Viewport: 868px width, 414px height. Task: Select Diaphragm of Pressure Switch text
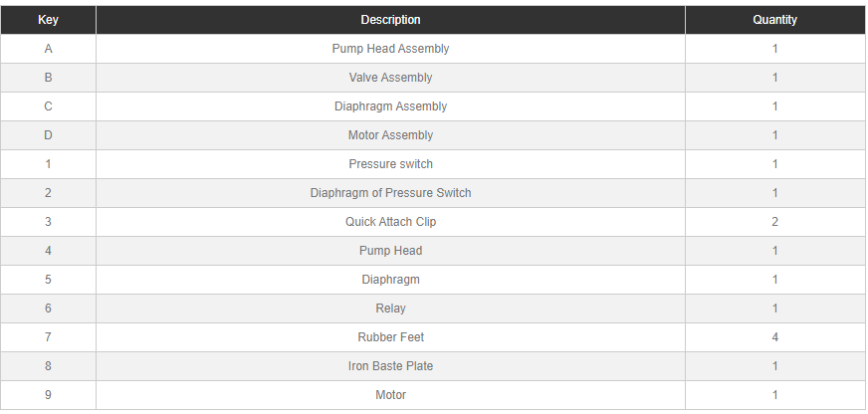click(x=390, y=193)
